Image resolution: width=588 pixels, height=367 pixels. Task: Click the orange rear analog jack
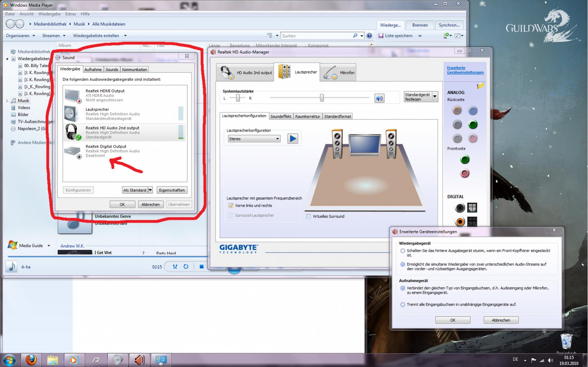coord(457,111)
